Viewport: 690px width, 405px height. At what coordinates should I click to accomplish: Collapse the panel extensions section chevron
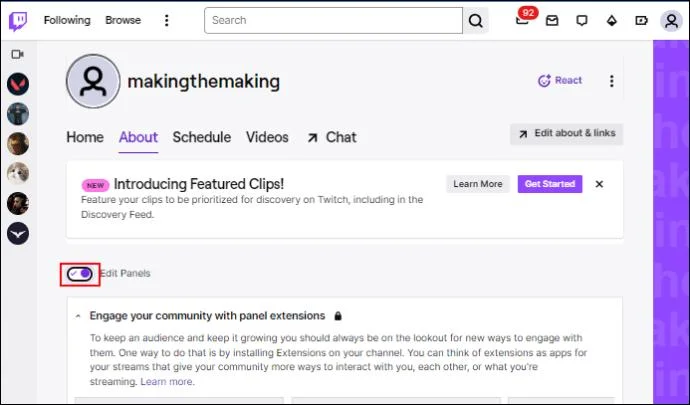[x=78, y=316]
